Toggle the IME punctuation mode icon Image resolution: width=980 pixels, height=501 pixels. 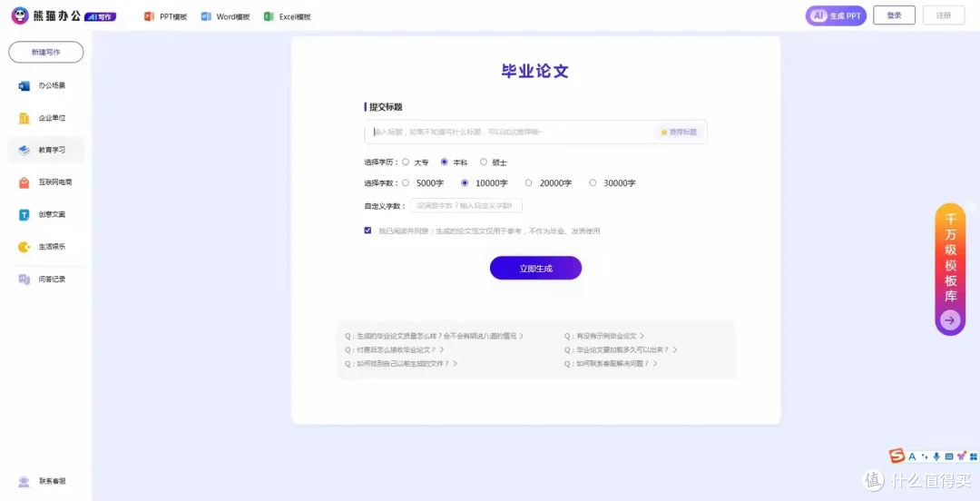point(925,457)
